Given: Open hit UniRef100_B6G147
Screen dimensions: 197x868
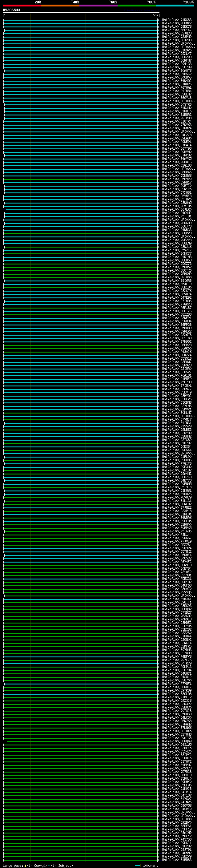Looking at the screenshot, I should tap(176, 30).
